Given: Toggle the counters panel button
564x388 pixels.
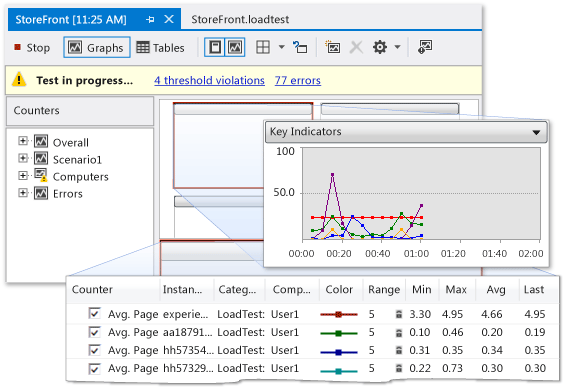Looking at the screenshot, I should pos(215,47).
